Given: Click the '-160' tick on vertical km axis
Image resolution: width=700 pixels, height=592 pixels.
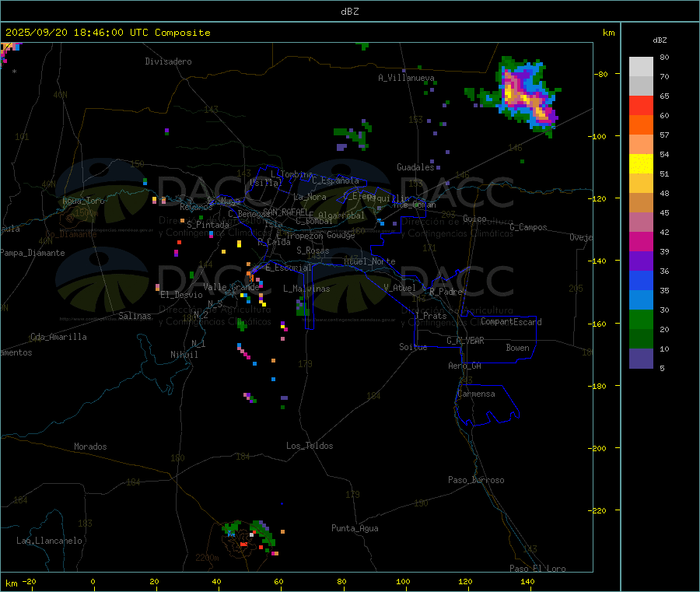Looking at the screenshot, I should 599,324.
